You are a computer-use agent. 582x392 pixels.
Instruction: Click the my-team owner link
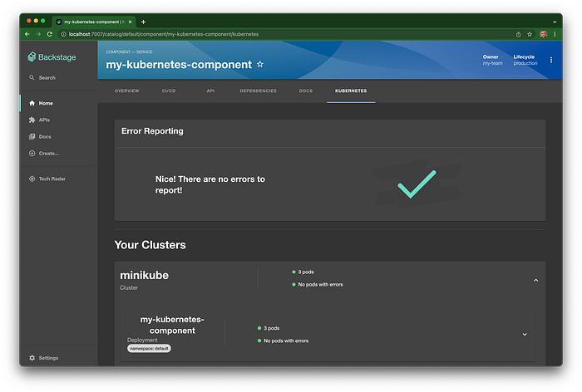(492, 63)
